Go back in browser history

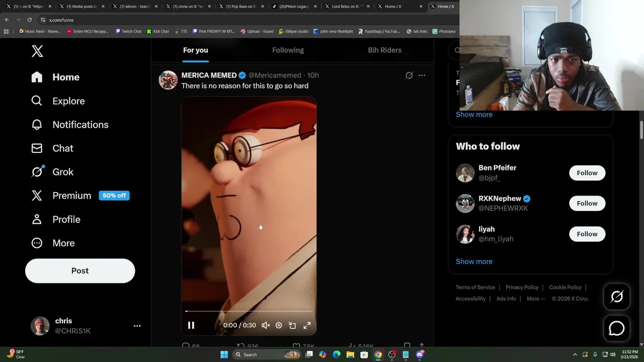[7, 20]
